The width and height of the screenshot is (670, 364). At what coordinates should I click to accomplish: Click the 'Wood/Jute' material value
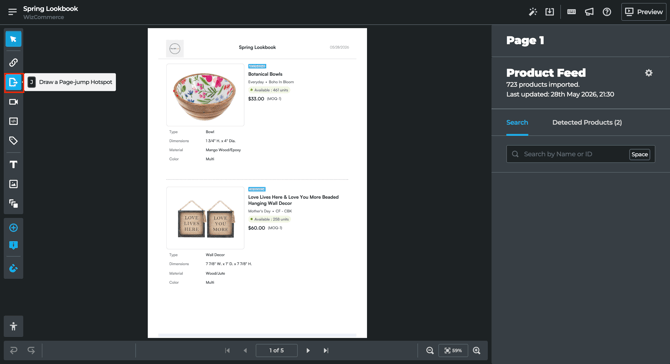point(215,273)
